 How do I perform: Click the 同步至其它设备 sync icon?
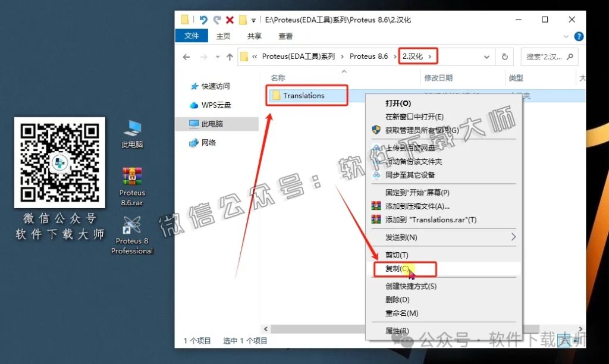pyautogui.click(x=377, y=174)
